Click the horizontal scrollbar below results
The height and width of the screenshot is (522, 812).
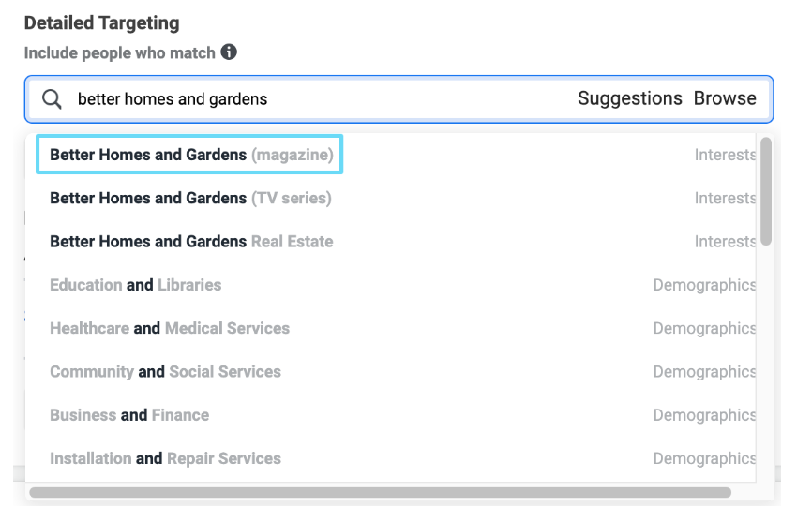(380, 493)
